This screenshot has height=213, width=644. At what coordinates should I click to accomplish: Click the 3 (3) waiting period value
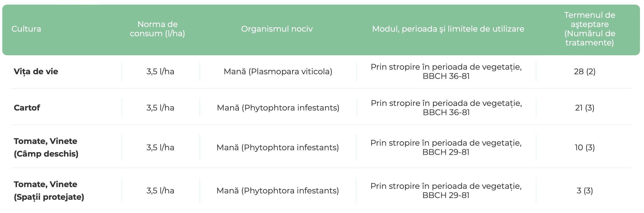point(584,191)
